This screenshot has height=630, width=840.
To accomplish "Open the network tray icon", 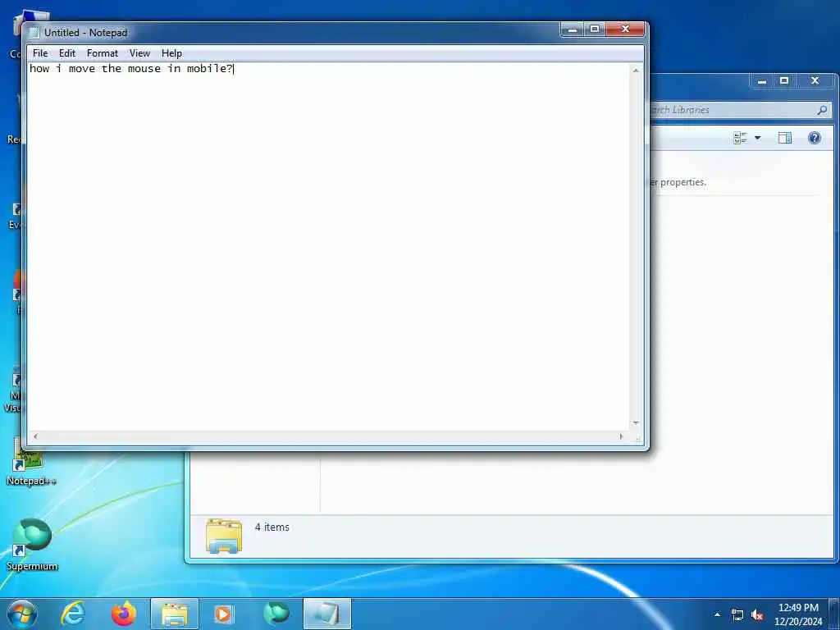I will (737, 615).
